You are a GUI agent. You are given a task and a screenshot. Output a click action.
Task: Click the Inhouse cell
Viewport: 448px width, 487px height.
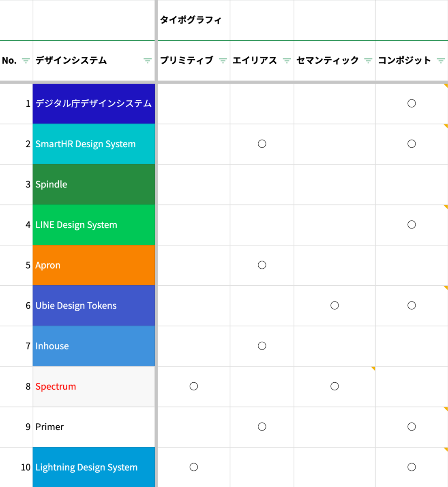[x=94, y=346]
